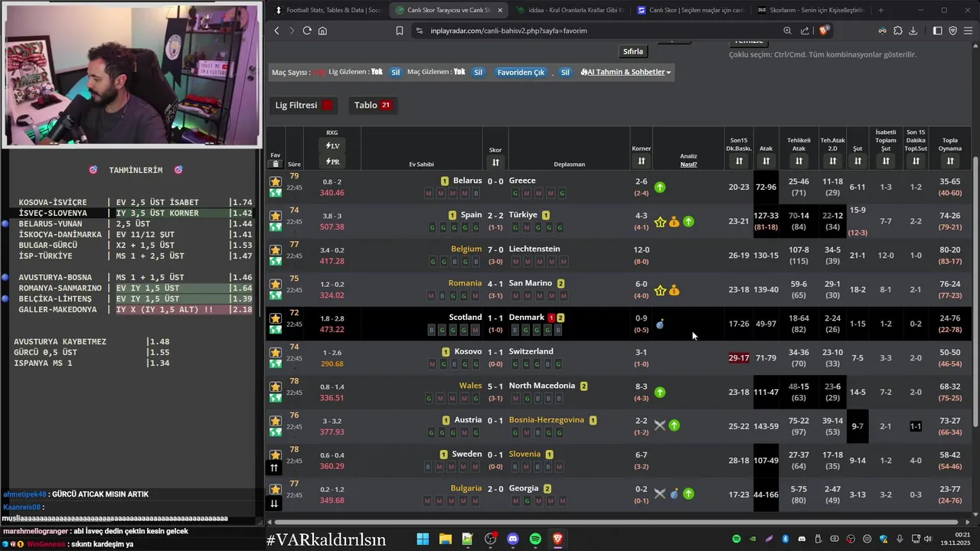Click green up-arrow icon in Wales row
The height and width of the screenshot is (551, 980).
click(660, 392)
